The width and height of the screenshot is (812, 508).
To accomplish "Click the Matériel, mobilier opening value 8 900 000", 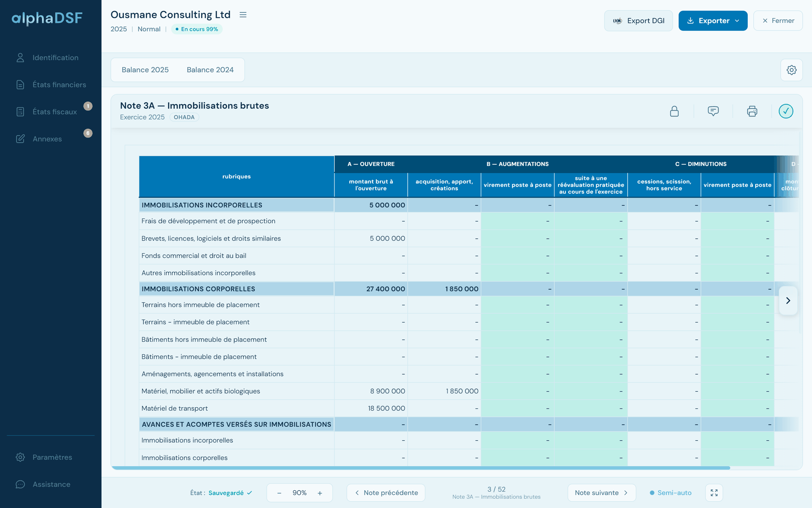I will (x=371, y=391).
